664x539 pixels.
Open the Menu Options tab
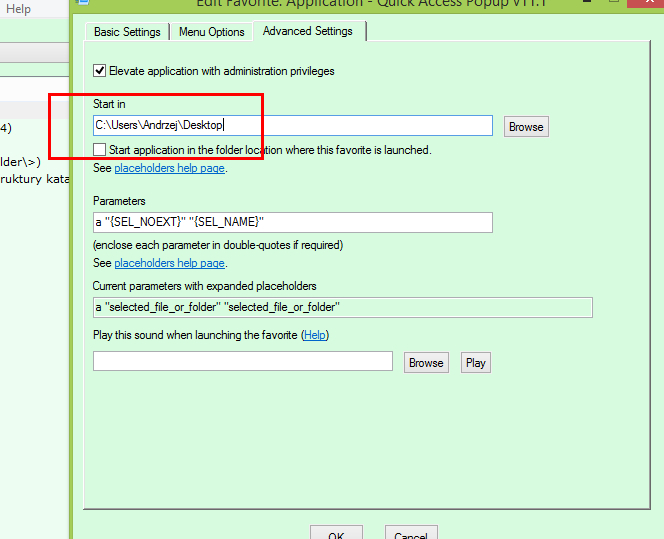click(x=211, y=32)
